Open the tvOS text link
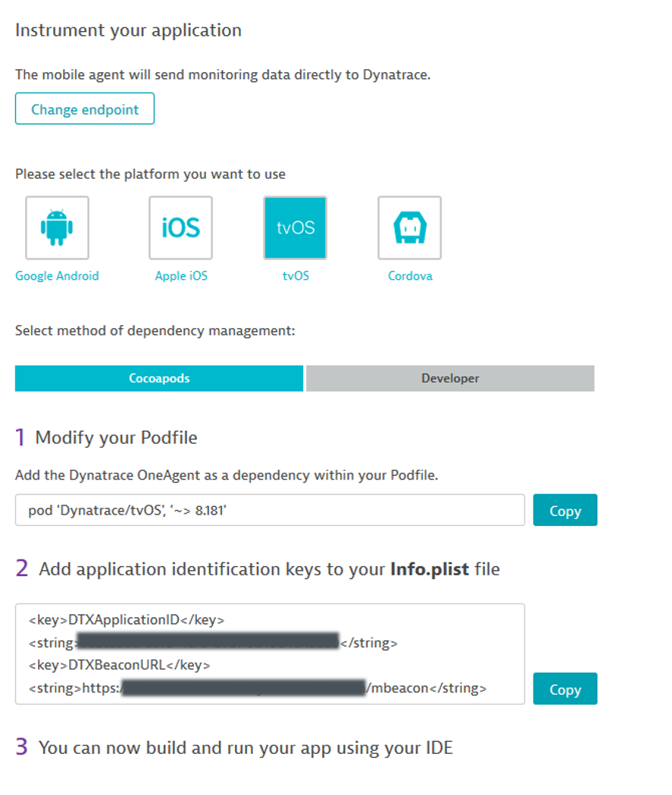Viewport: 672px width, 795px height. point(296,276)
